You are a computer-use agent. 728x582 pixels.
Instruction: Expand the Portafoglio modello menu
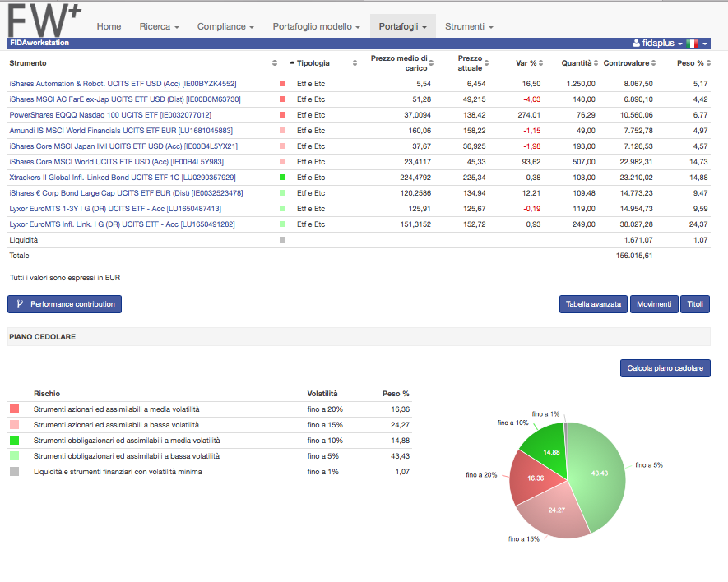[x=316, y=26]
